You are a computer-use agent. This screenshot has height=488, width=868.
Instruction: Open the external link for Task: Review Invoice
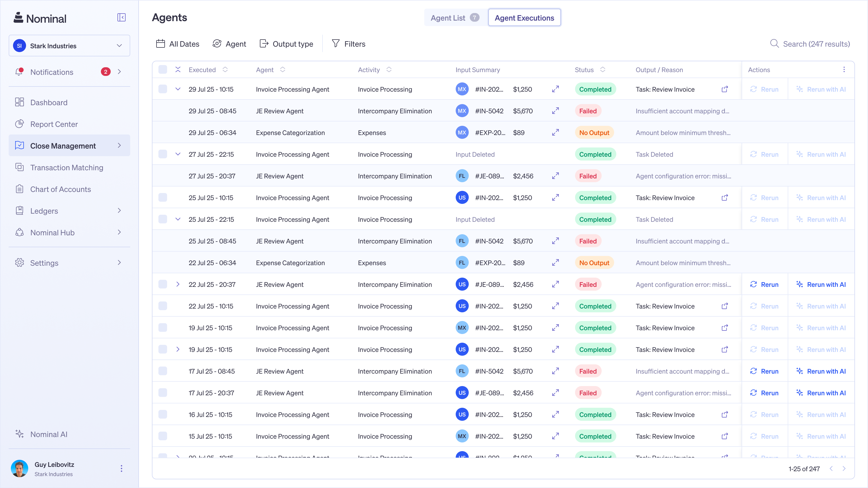[725, 89]
